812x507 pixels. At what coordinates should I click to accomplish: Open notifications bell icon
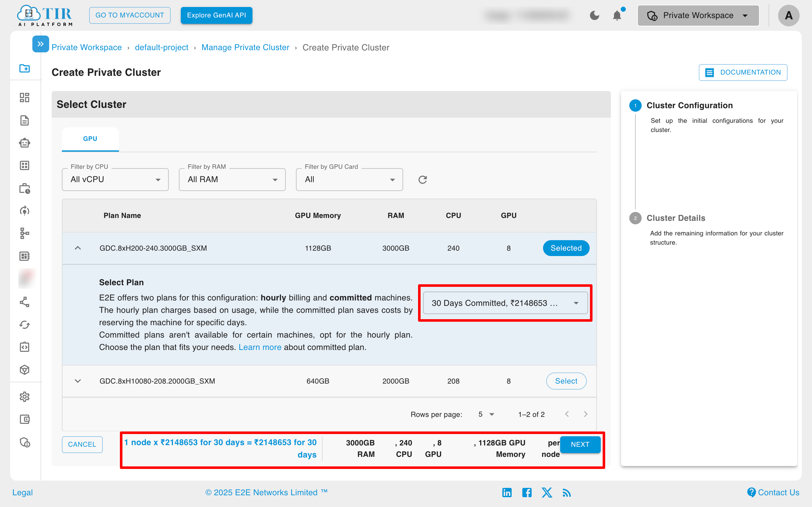click(x=617, y=16)
